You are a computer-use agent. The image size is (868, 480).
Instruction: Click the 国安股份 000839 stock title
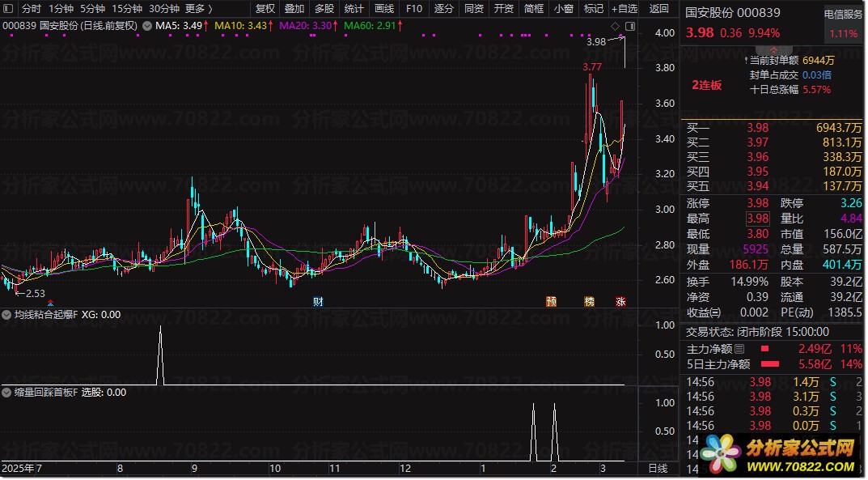[733, 13]
